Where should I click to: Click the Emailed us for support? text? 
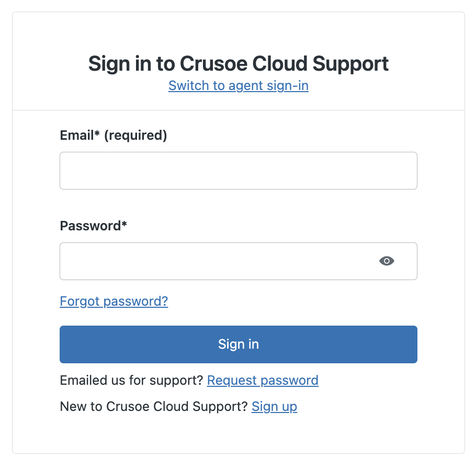[x=131, y=381]
